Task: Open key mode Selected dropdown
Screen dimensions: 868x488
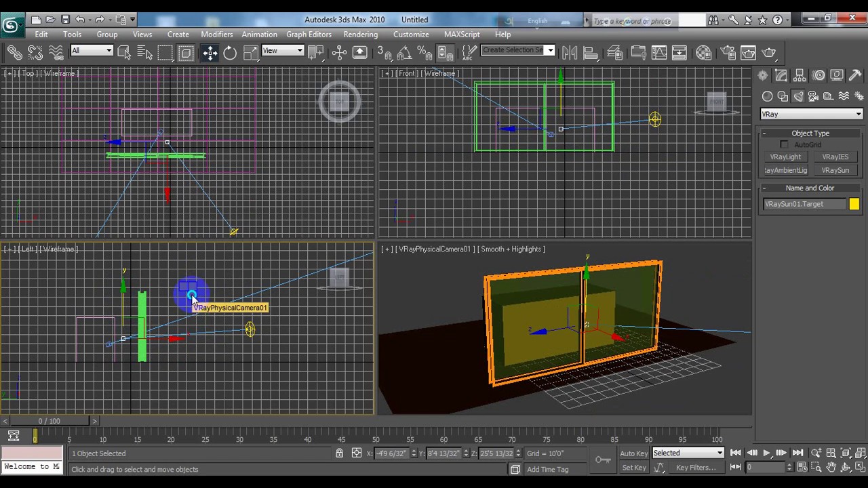Action: coord(688,453)
